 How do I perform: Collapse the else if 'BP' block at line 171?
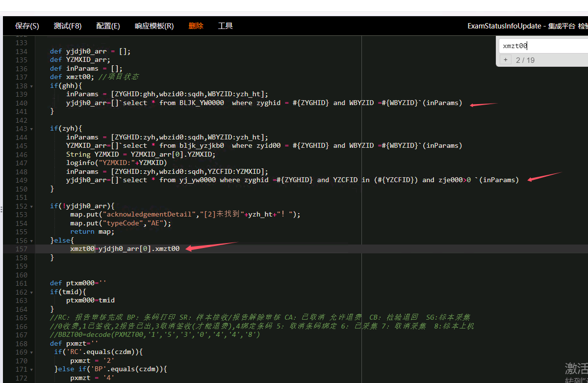click(x=32, y=369)
